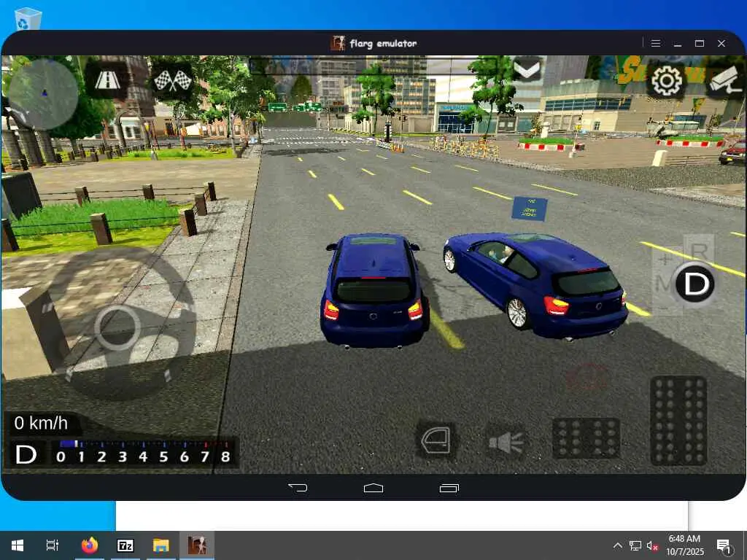
Task: Click the muted volume tray icon
Action: 652,545
